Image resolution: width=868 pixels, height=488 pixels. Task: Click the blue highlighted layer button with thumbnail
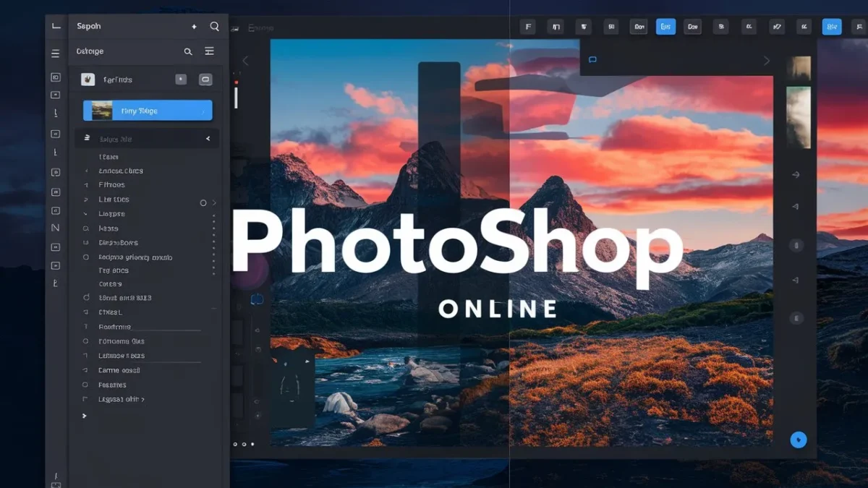pos(148,111)
